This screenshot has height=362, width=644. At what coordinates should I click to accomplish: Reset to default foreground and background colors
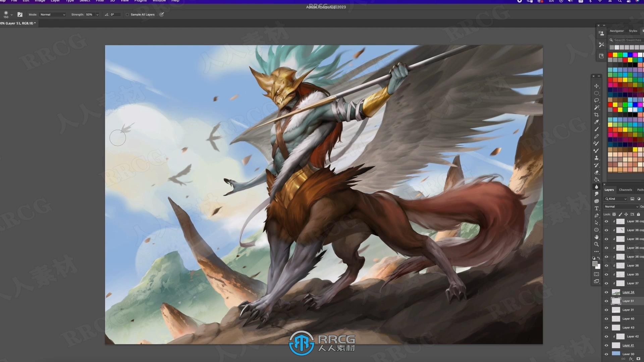tap(594, 258)
